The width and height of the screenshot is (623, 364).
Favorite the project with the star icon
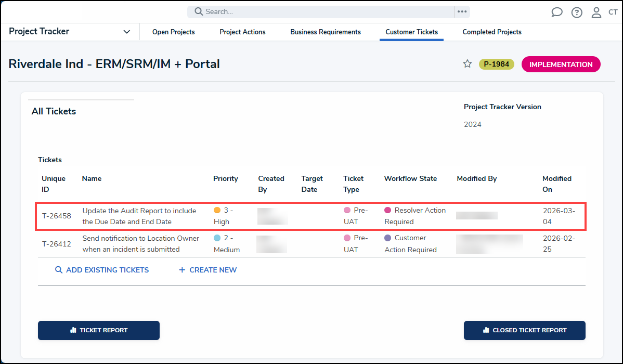pyautogui.click(x=468, y=64)
